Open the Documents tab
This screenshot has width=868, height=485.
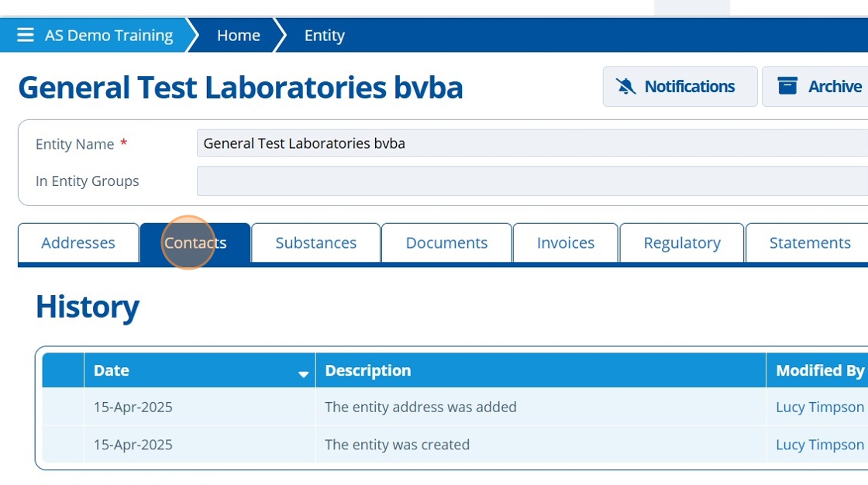(446, 243)
